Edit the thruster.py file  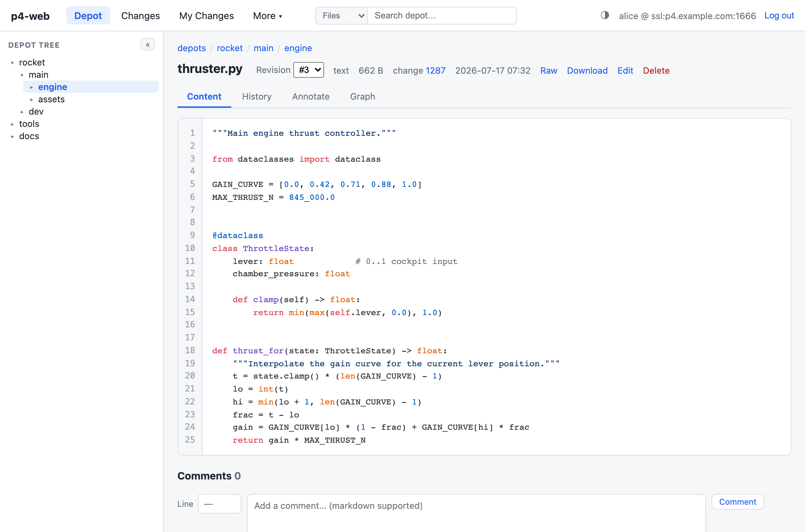[625, 71]
